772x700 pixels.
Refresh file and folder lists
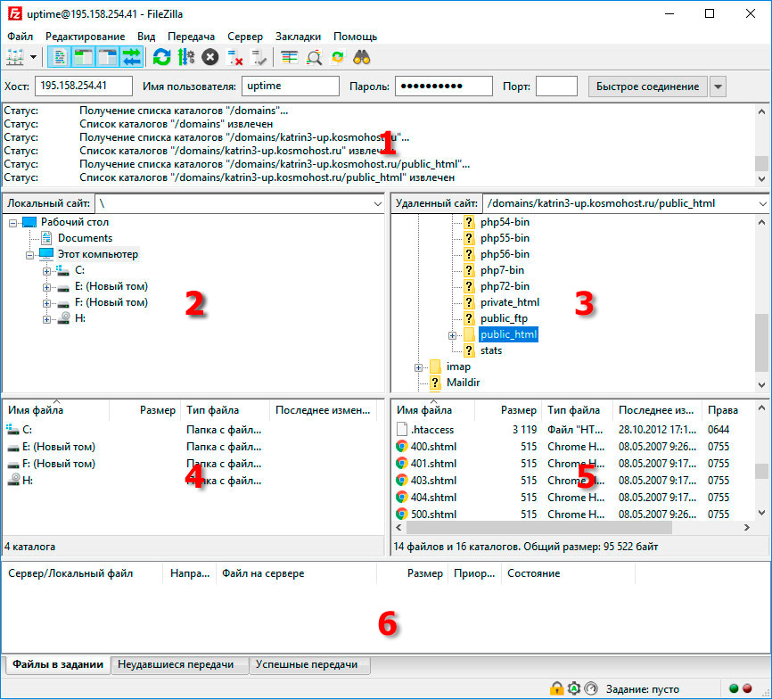click(x=161, y=57)
